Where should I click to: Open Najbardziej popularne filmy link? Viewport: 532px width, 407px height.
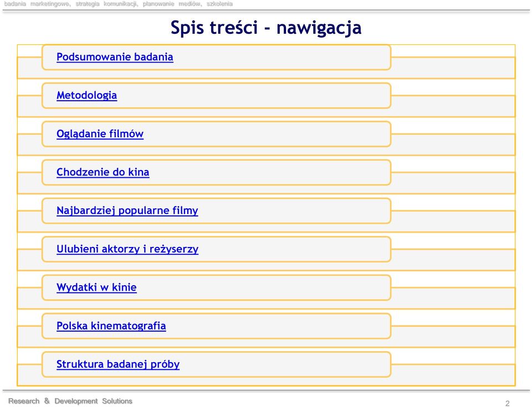pyautogui.click(x=127, y=210)
